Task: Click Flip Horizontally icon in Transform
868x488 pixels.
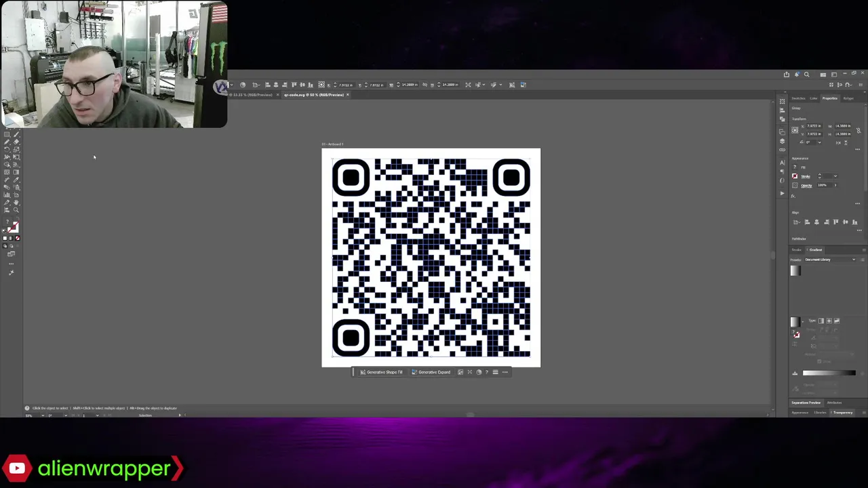Action: coord(838,143)
